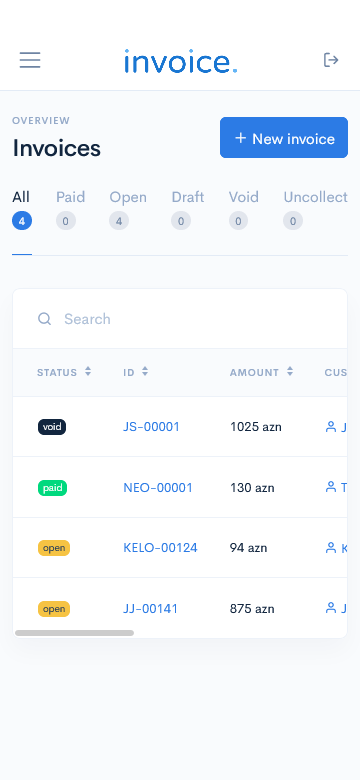Click the search magnifier icon

(45, 319)
